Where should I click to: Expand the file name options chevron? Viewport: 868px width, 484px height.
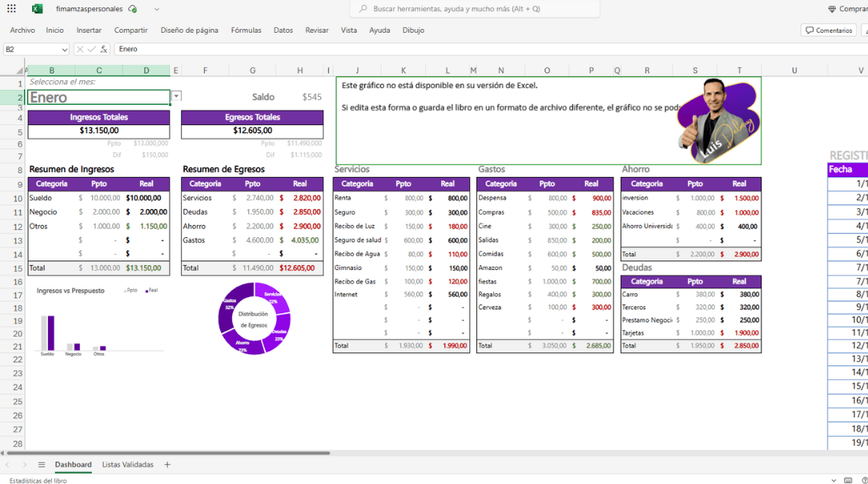(x=156, y=9)
